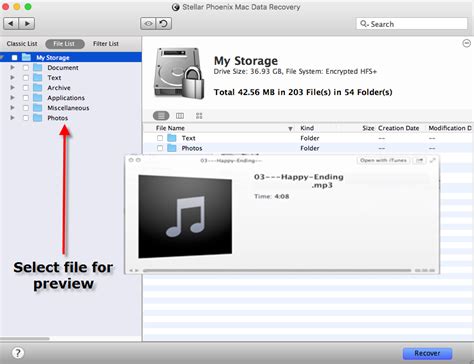Click the Document folder icon in tree

[x=38, y=68]
